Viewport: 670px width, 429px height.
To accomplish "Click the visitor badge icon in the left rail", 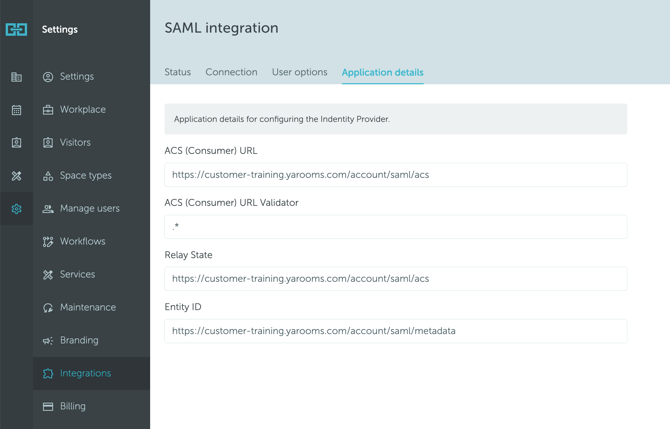I will (x=16, y=143).
